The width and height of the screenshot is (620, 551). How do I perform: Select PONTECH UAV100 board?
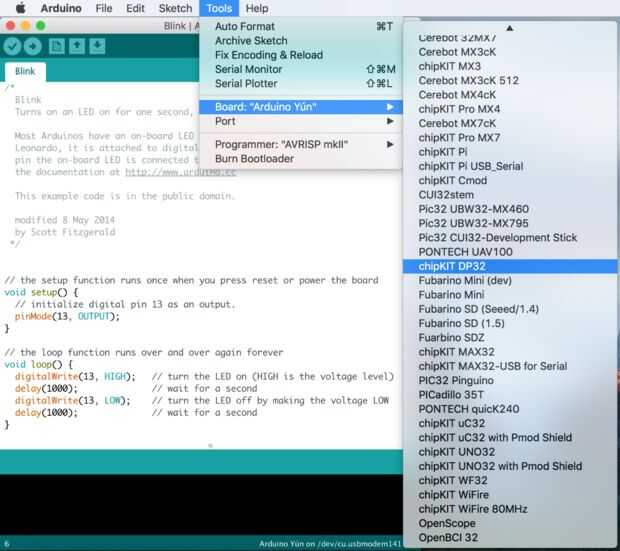pos(510,252)
